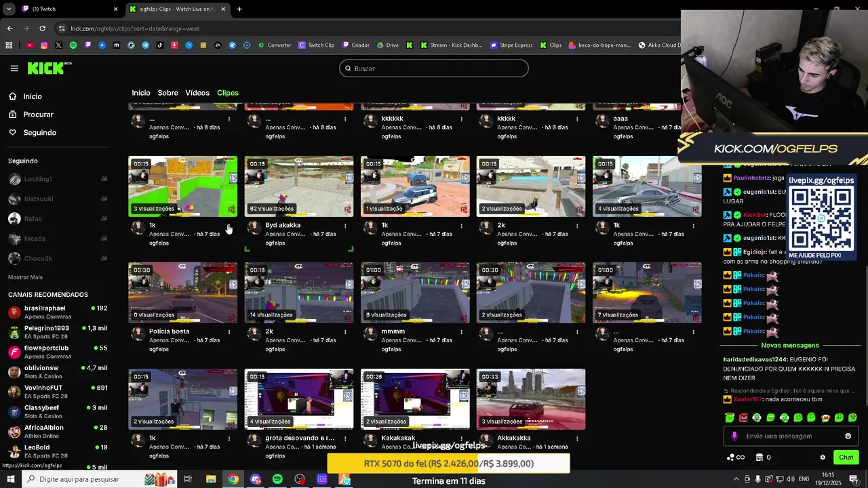Open the Vídeos channel tab
Image resolution: width=868 pixels, height=488 pixels.
point(197,93)
